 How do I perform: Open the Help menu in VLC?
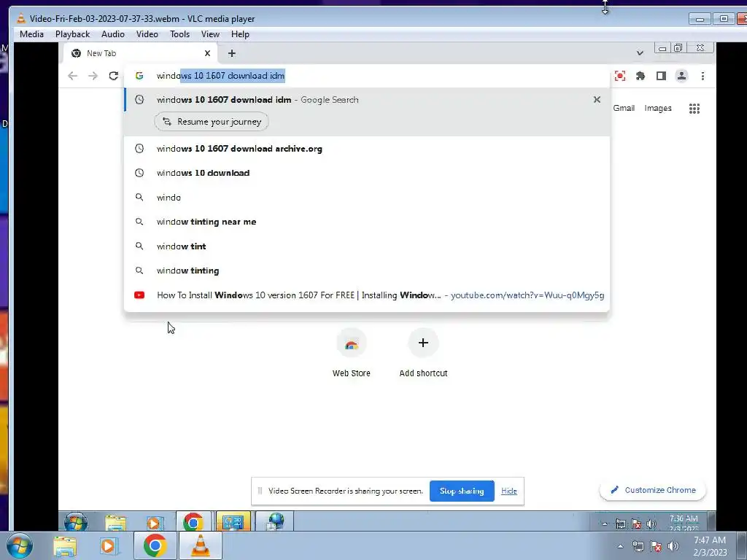(240, 34)
